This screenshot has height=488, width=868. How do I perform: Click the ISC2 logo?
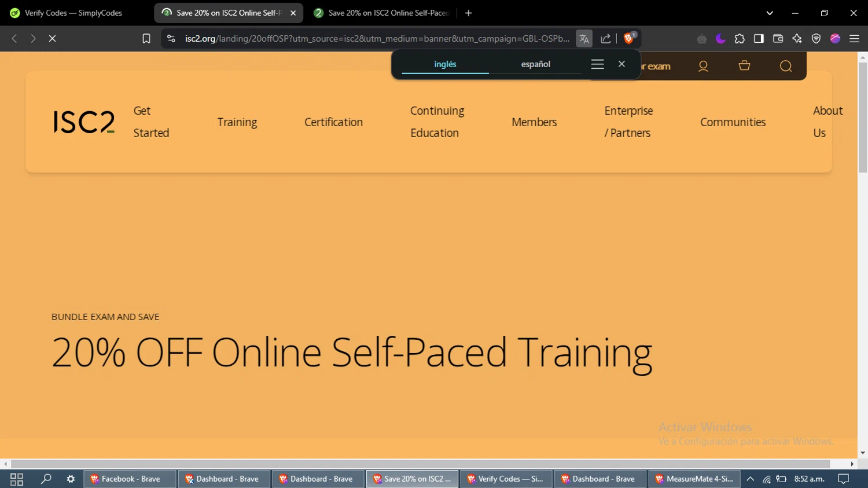[84, 122]
